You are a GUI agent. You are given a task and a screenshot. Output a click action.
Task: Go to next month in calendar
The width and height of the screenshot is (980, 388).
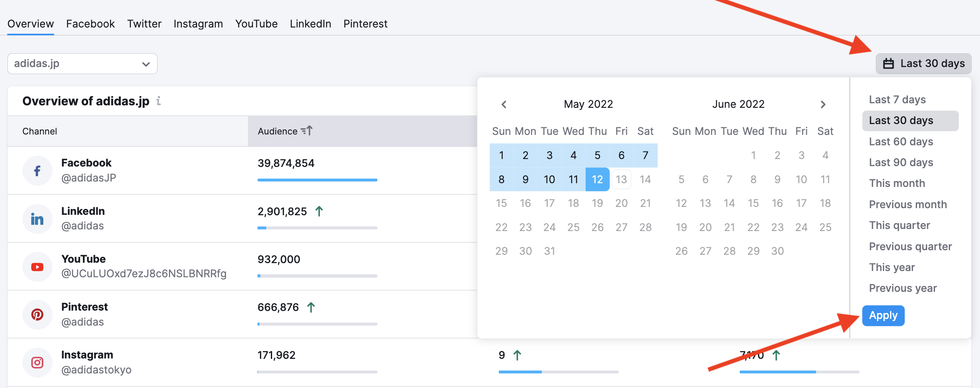tap(823, 104)
